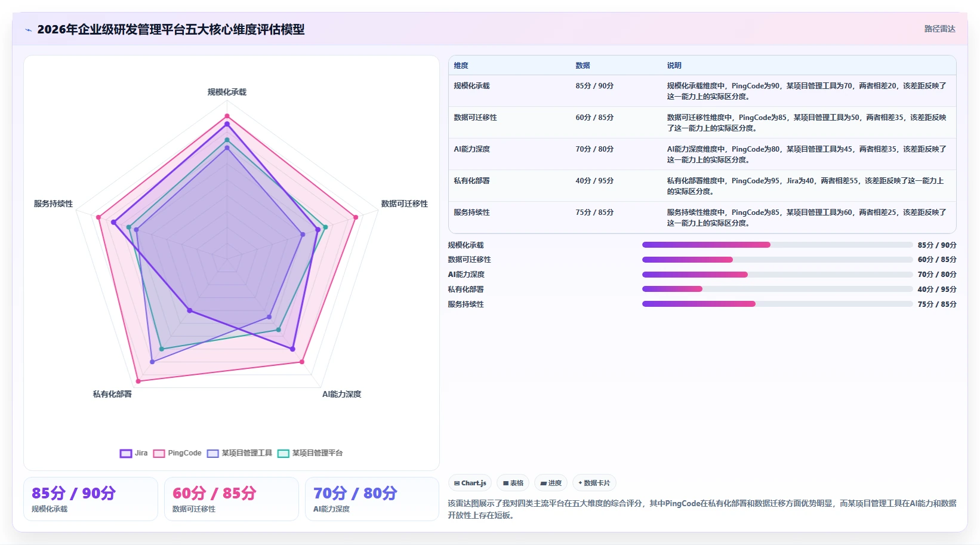Click the 路径雷达 label at top right
This screenshot has height=545, width=980.
[x=939, y=29]
